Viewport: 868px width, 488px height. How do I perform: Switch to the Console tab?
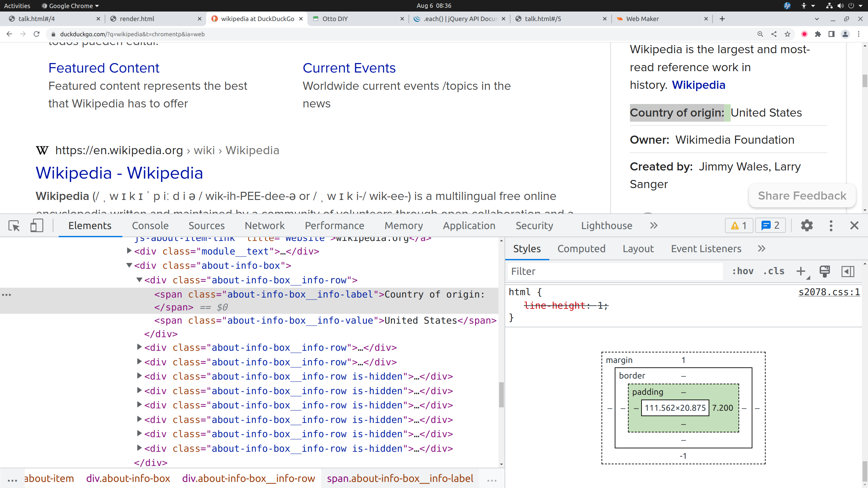point(150,226)
